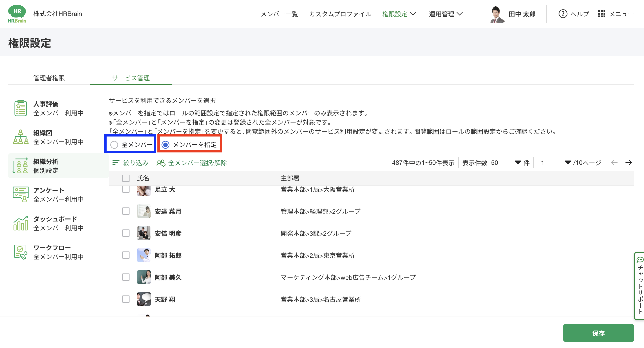The height and width of the screenshot is (348, 644).
Task: Open the メニュー grid icon
Action: (x=601, y=14)
